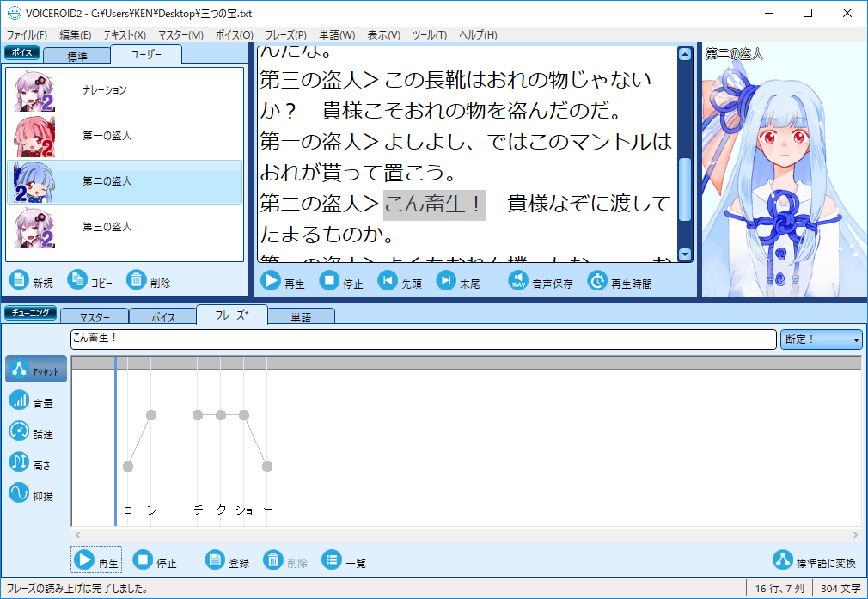868x599 pixels.
Task: Open the ファイル(F) menu
Action: pyautogui.click(x=28, y=35)
